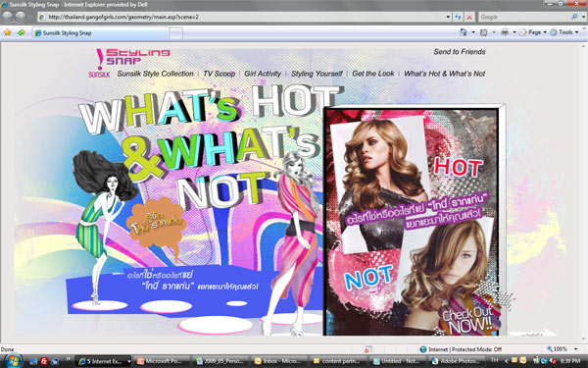Click the Google search input field
The height and width of the screenshot is (368, 588).
click(524, 17)
